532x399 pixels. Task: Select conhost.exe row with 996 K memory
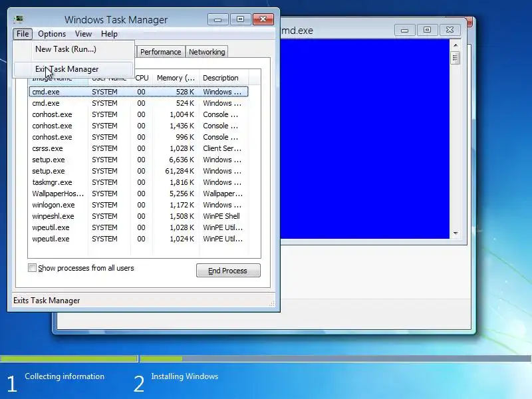coord(139,137)
